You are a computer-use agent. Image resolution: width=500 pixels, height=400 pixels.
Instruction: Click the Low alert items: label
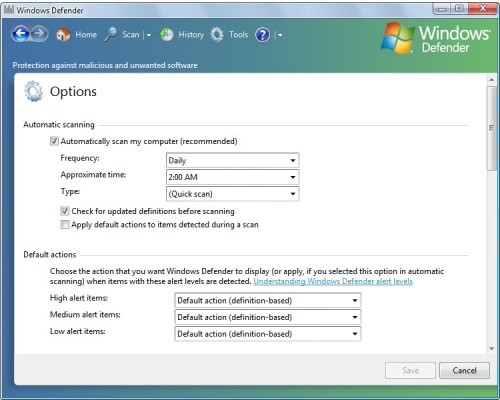click(x=77, y=331)
